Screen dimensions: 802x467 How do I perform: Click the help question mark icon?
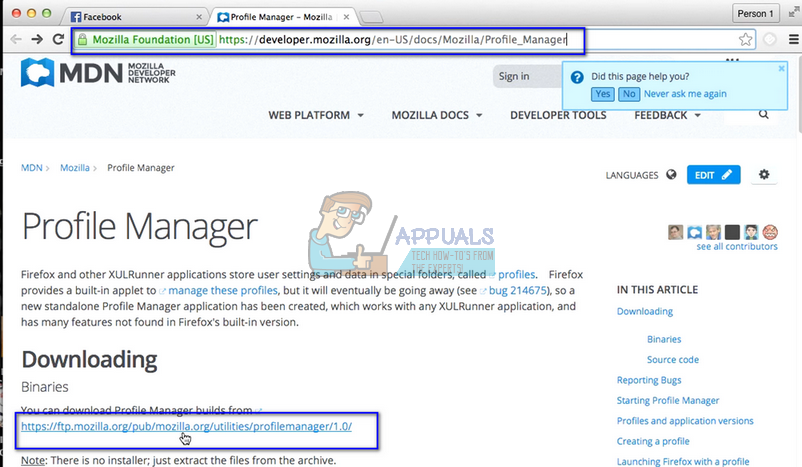577,77
